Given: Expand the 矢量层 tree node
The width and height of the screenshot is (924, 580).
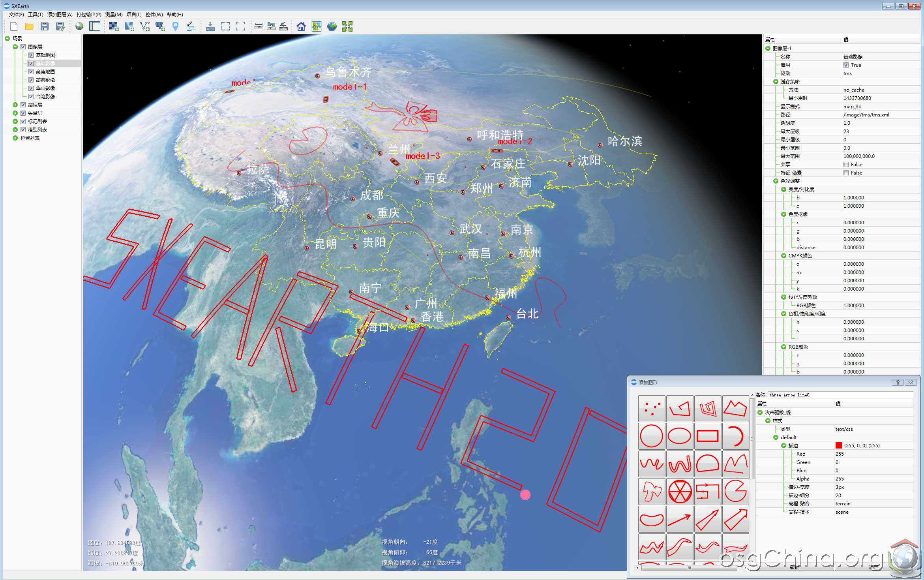Looking at the screenshot, I should pyautogui.click(x=15, y=113).
